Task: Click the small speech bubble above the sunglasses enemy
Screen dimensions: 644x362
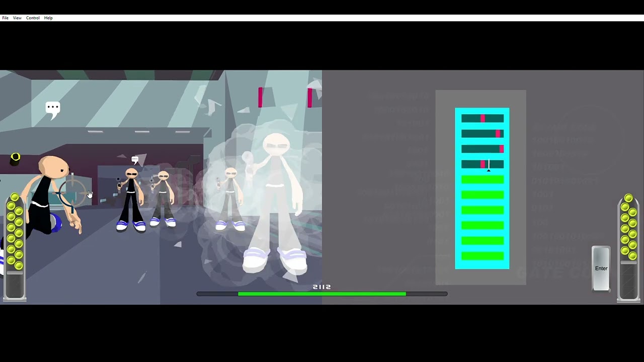Action: [x=135, y=160]
